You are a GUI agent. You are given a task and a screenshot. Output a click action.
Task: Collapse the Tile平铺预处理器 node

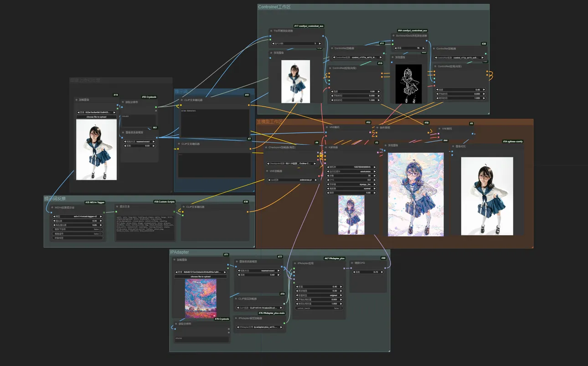[x=270, y=31]
